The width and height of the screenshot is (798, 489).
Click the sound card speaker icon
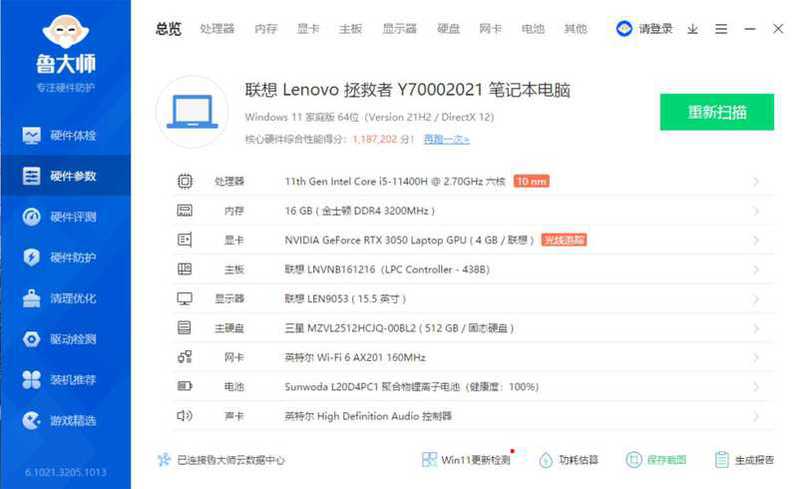click(185, 416)
